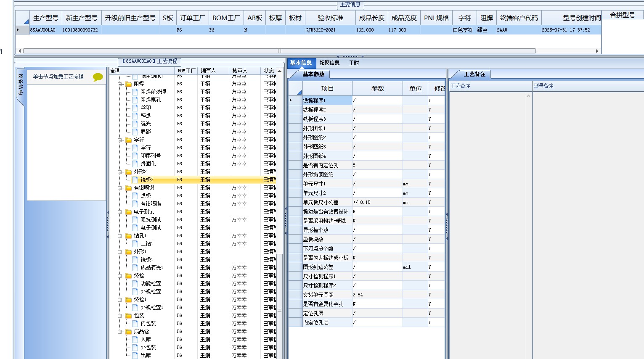Viewport: 644px width, 359px height.
Task: Click the document icon beside 曝光
Action: (135, 124)
